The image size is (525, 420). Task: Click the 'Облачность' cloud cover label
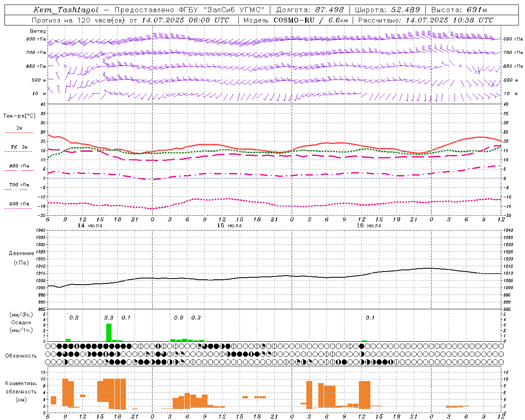(21, 356)
